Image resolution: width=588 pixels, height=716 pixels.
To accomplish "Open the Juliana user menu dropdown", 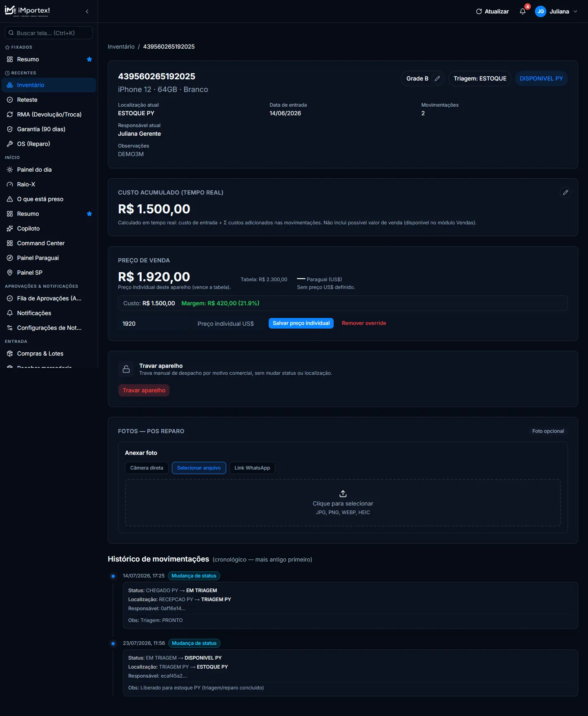I will point(557,11).
